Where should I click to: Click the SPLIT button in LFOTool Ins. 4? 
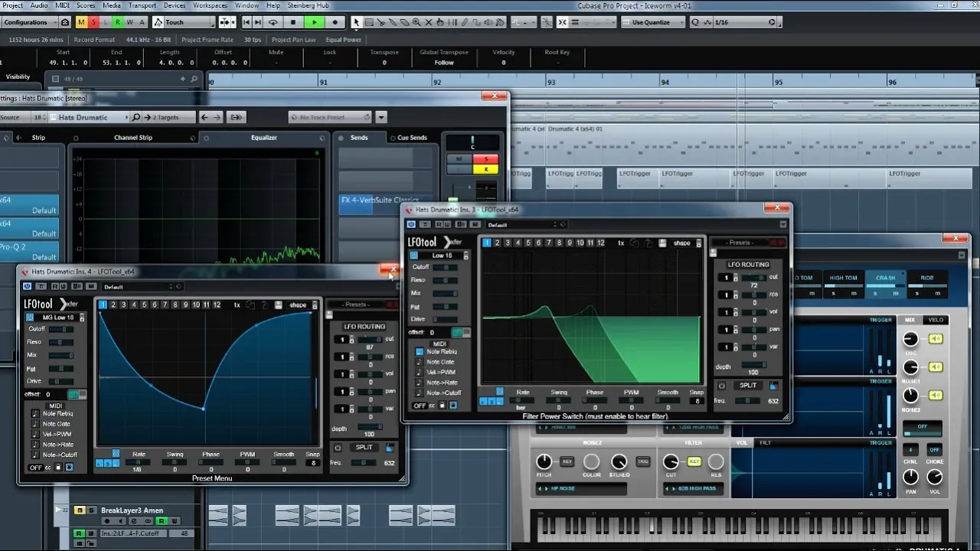tap(364, 448)
